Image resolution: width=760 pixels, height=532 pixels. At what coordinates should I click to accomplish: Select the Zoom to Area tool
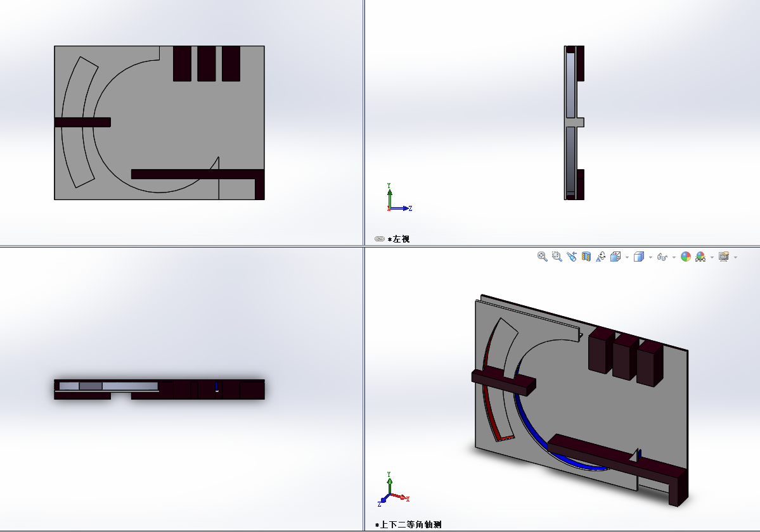tap(557, 256)
